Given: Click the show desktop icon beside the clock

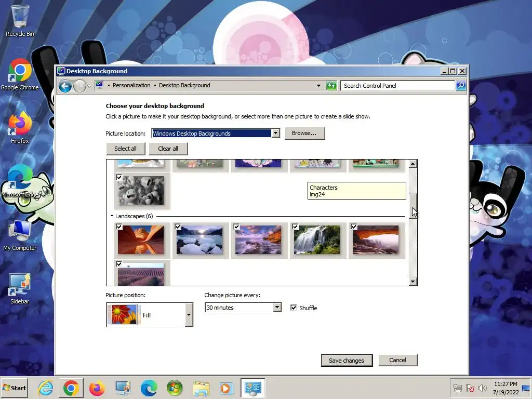Looking at the screenshot, I should [526, 388].
